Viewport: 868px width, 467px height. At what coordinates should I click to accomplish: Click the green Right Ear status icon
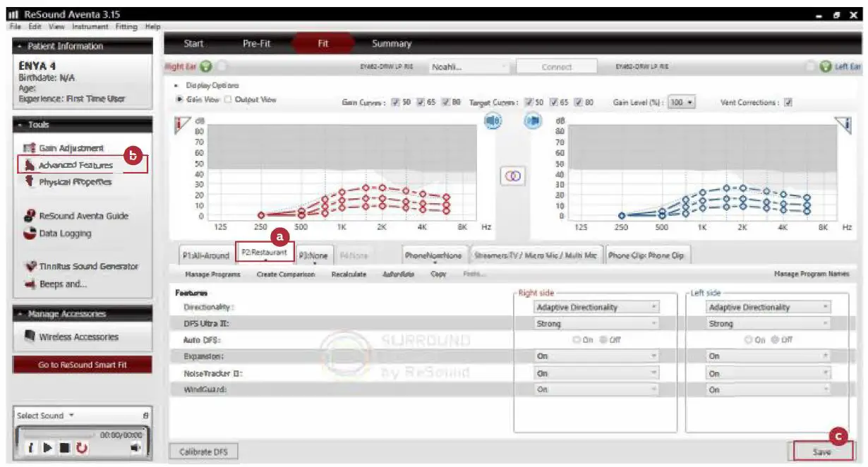pos(205,67)
